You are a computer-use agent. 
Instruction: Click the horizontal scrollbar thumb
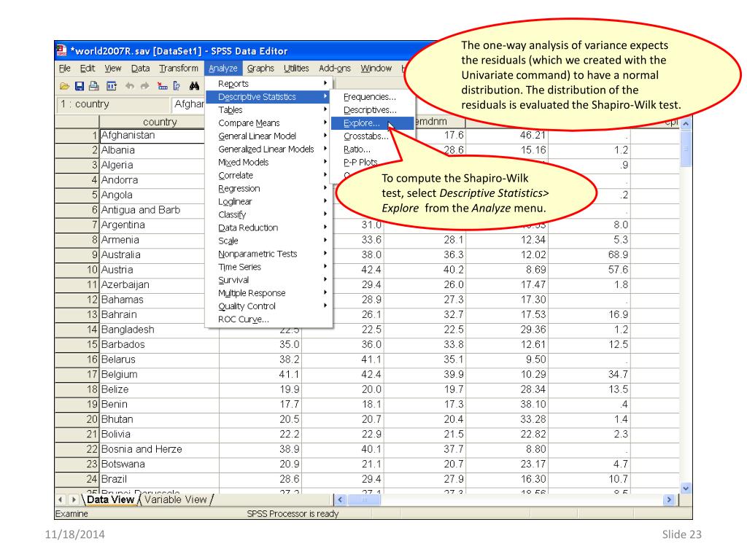click(x=364, y=499)
